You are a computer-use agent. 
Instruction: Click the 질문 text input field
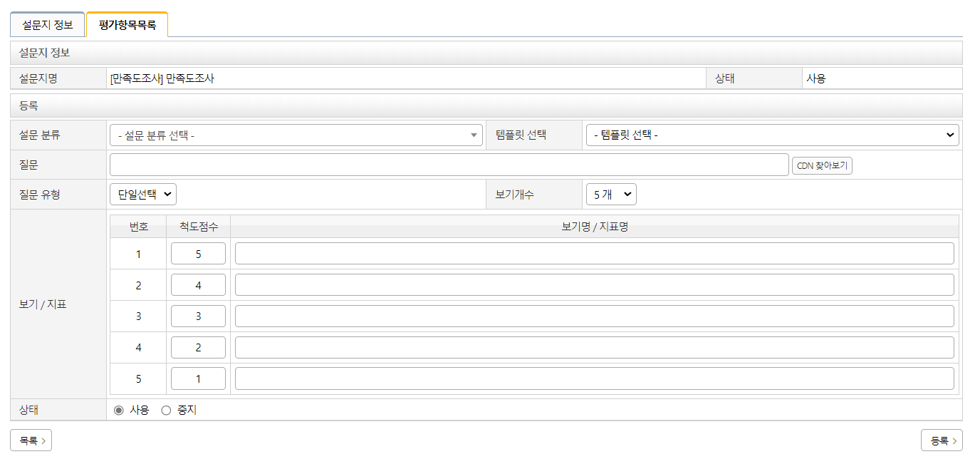(449, 165)
